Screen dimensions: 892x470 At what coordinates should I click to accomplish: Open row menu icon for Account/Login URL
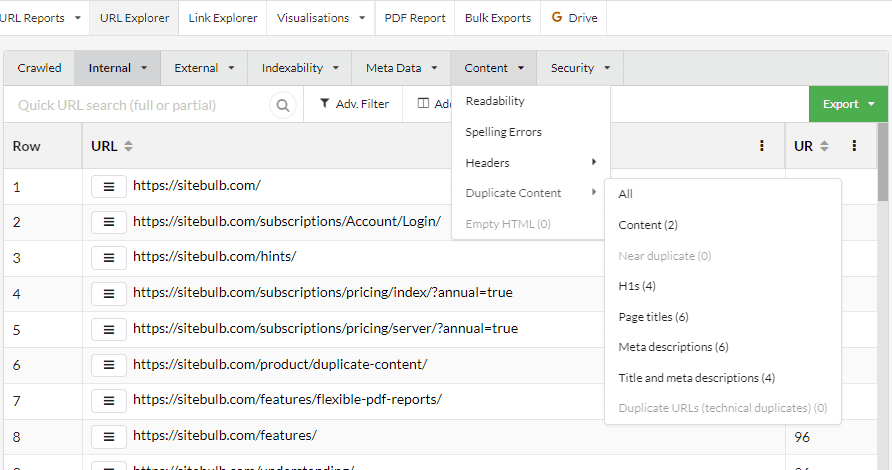tap(109, 222)
